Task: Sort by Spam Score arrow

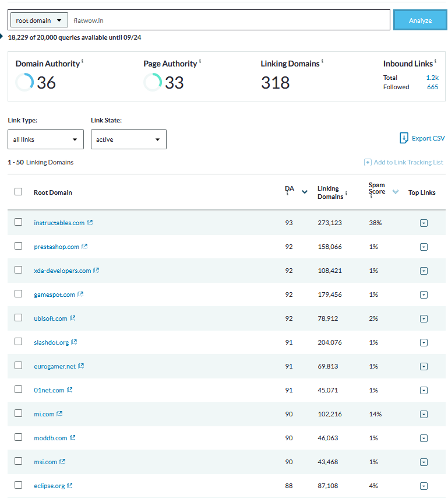Action: coord(396,192)
